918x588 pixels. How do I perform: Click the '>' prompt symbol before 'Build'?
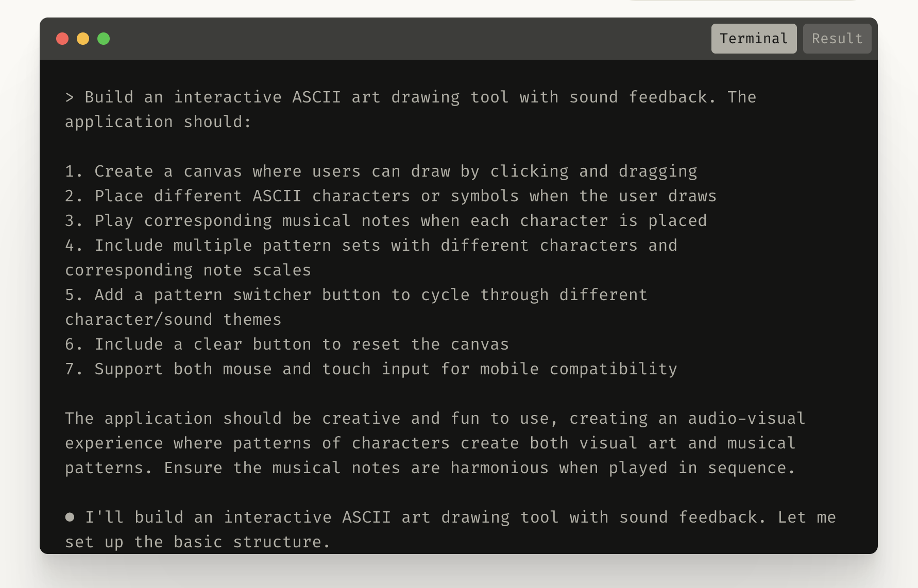pos(70,97)
